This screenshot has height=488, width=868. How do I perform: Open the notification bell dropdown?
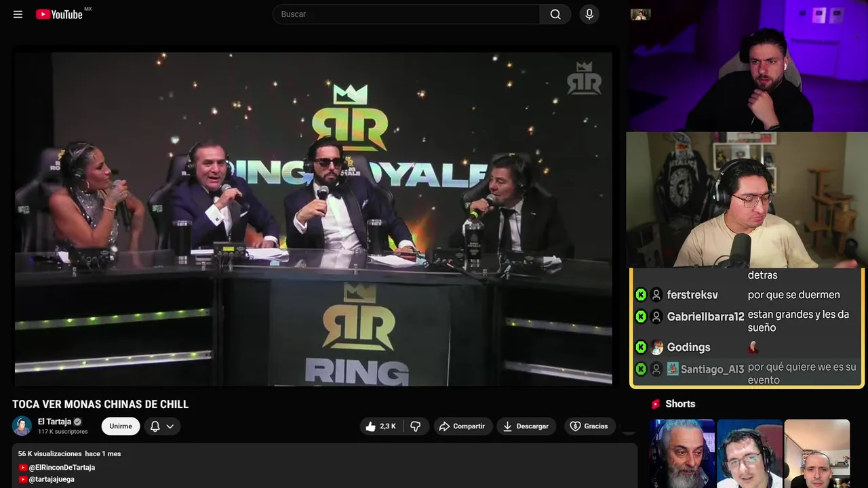pos(162,426)
